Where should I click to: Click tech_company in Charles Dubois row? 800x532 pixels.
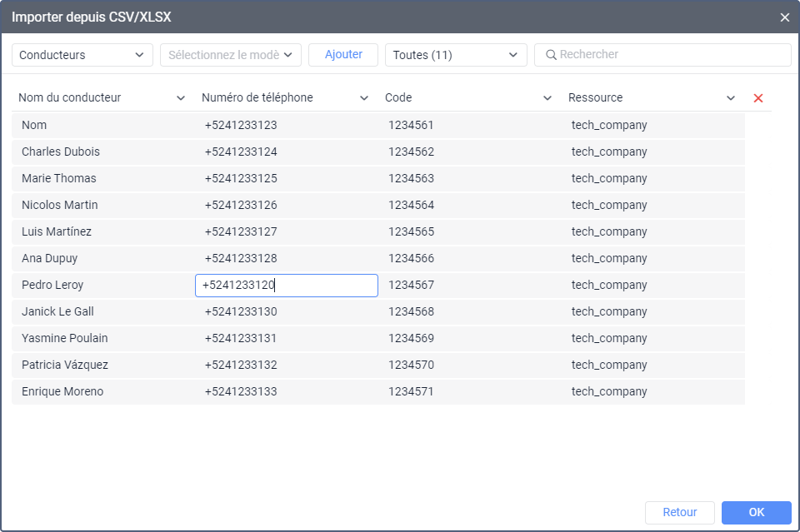(609, 152)
